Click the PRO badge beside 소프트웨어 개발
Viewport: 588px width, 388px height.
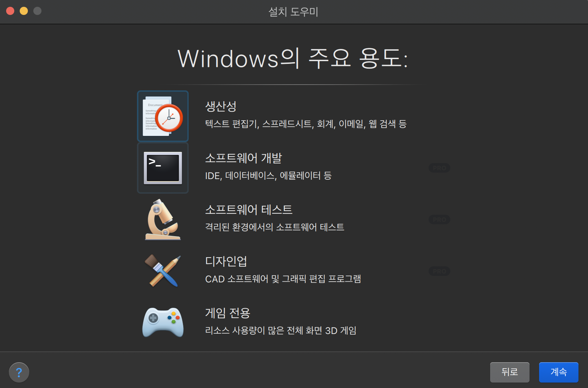point(439,168)
